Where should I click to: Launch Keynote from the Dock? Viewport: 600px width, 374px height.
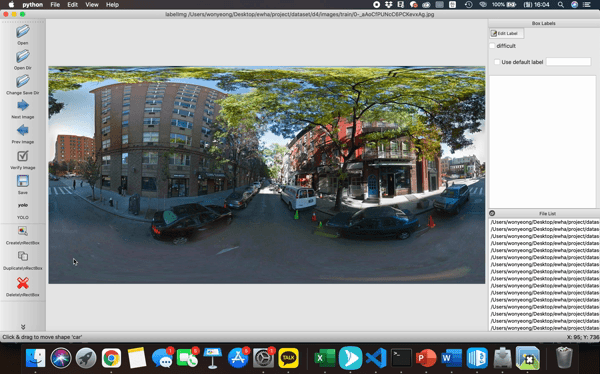point(213,358)
